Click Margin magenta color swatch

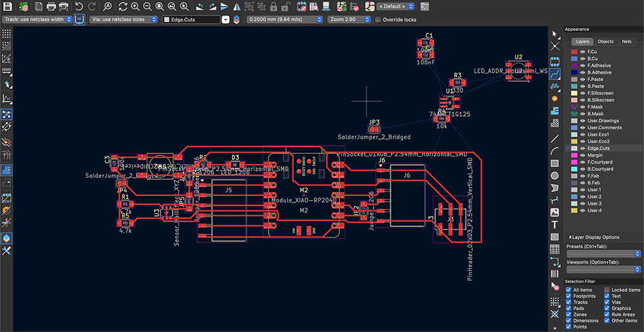click(x=574, y=155)
